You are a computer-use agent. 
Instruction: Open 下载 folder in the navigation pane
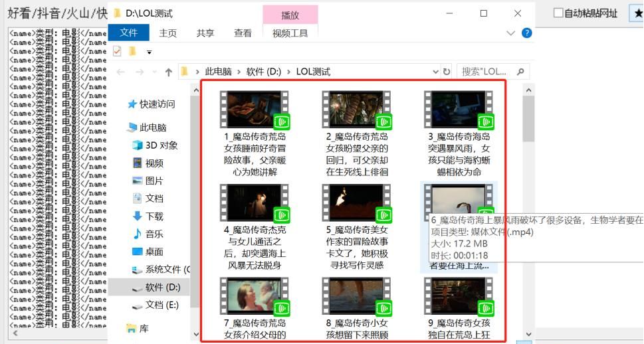pyautogui.click(x=148, y=216)
